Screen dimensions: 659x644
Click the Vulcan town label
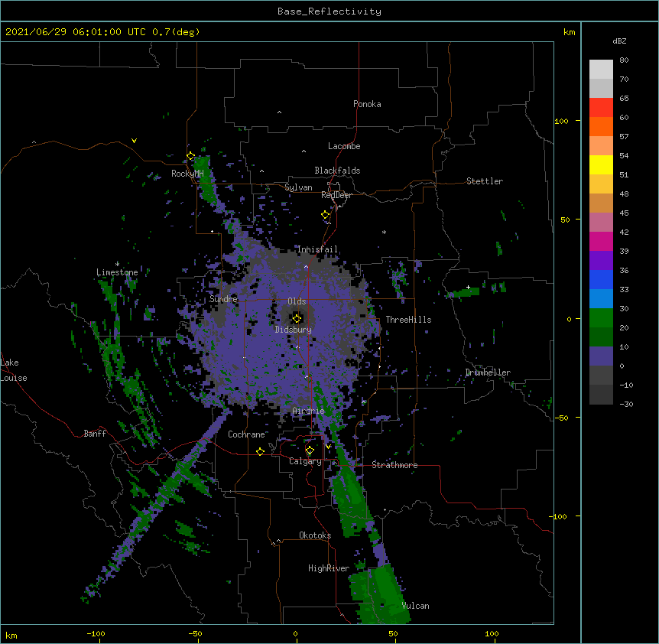coord(415,606)
